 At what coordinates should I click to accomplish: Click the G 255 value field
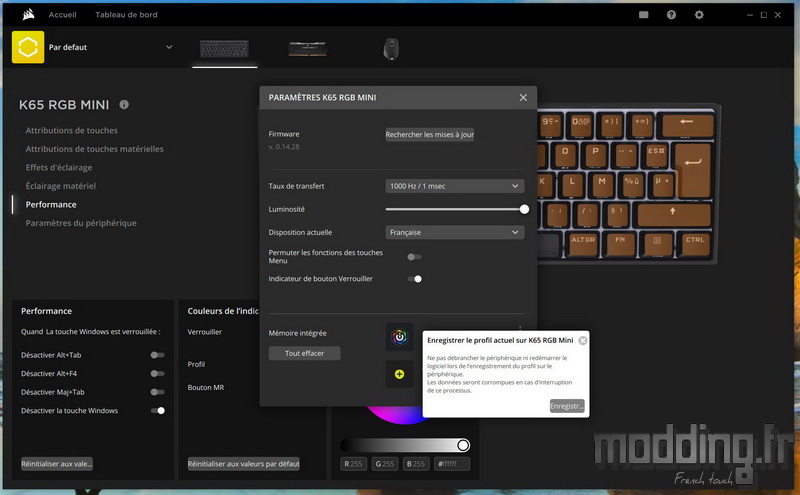[x=385, y=464]
